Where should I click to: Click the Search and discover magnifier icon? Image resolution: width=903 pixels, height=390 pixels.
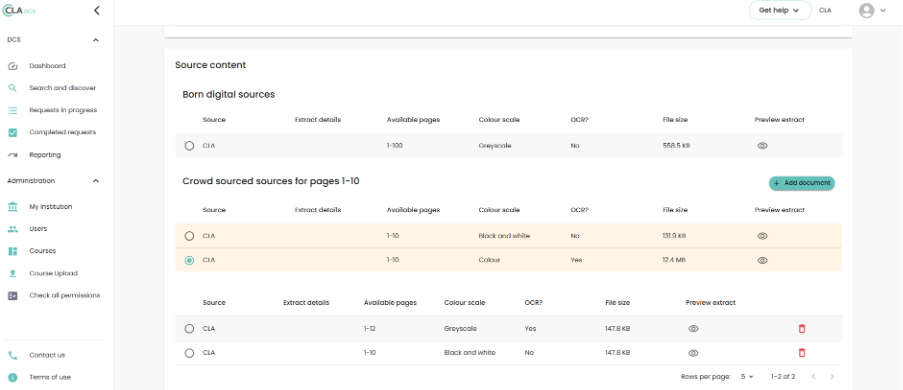(13, 88)
